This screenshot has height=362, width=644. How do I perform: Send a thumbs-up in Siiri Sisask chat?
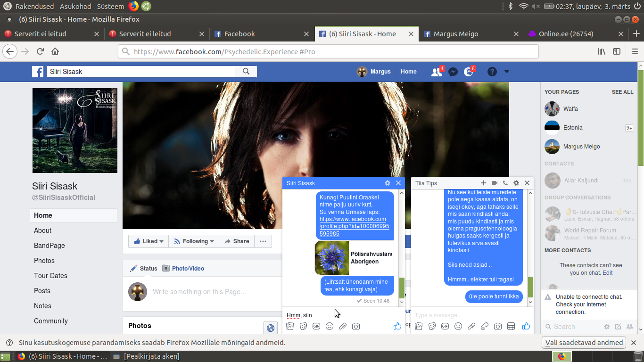[397, 326]
